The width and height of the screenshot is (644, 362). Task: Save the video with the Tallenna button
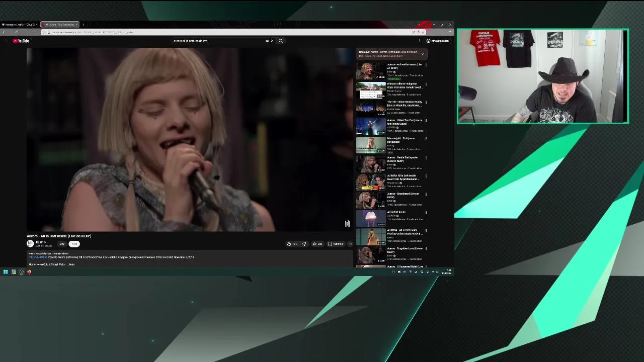click(336, 244)
